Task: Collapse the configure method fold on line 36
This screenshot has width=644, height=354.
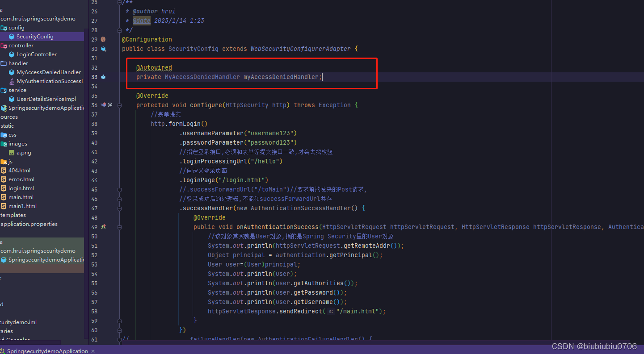Action: (x=119, y=105)
